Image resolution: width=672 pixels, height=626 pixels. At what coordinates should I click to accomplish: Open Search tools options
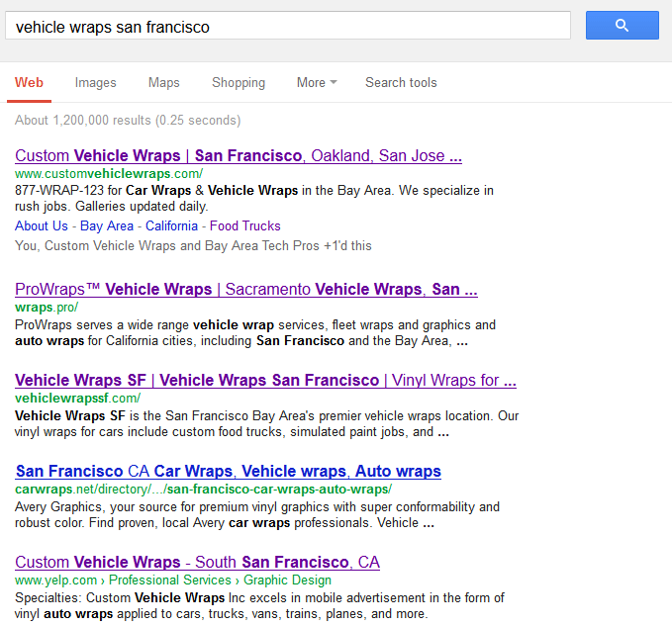tap(401, 82)
